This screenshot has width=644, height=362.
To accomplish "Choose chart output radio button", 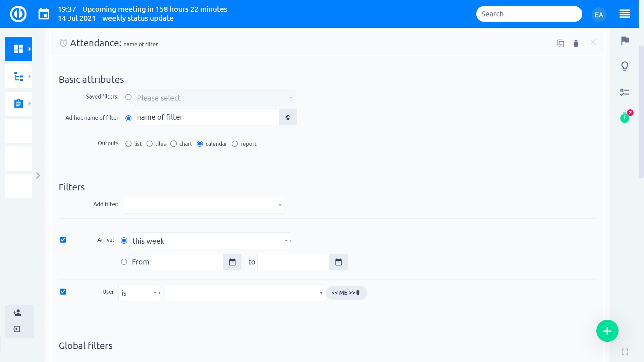I will click(174, 144).
